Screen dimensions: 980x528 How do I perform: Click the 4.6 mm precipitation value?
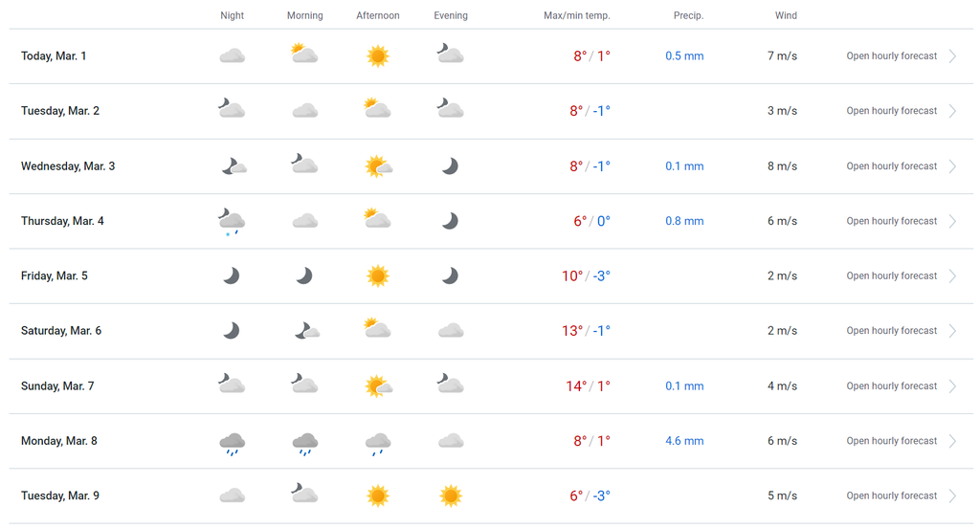click(x=684, y=441)
